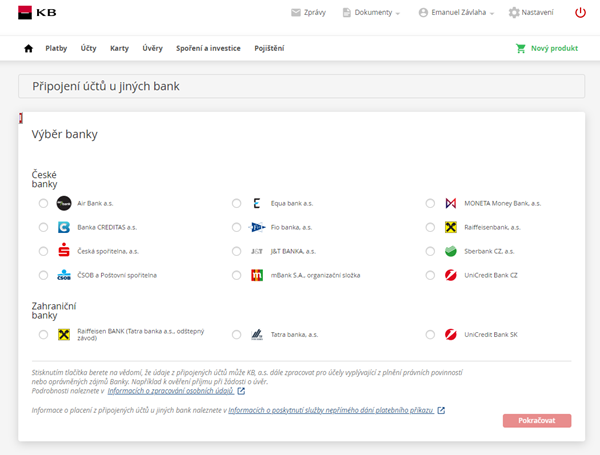The width and height of the screenshot is (600, 455).
Task: Select the Sberbank CZ radio button
Action: (430, 251)
